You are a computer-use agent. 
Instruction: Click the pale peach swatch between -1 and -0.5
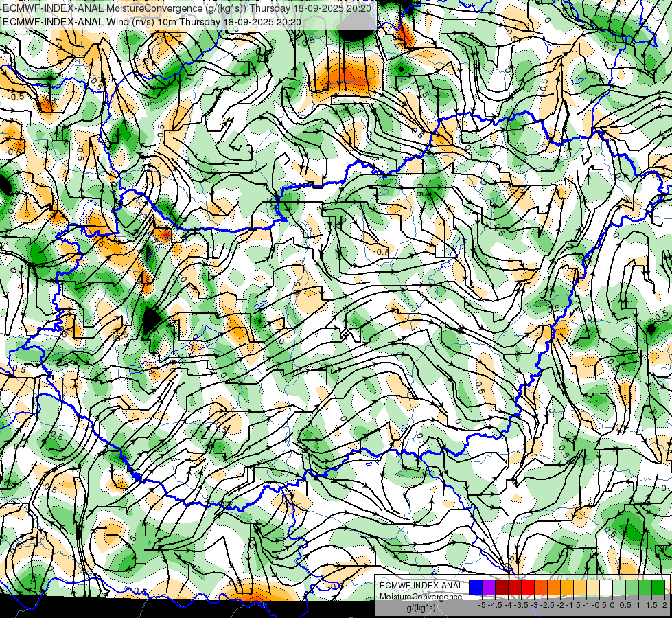coord(593,588)
